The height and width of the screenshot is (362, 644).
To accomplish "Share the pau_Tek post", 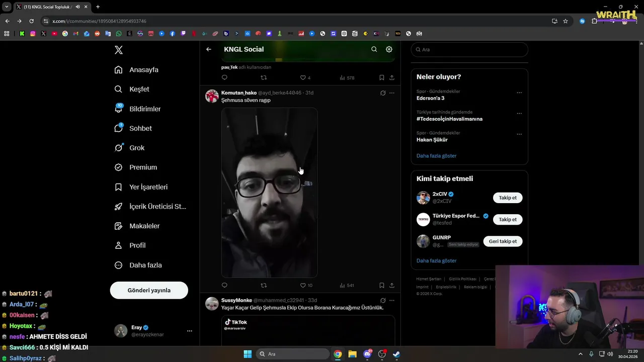I will pos(392,77).
